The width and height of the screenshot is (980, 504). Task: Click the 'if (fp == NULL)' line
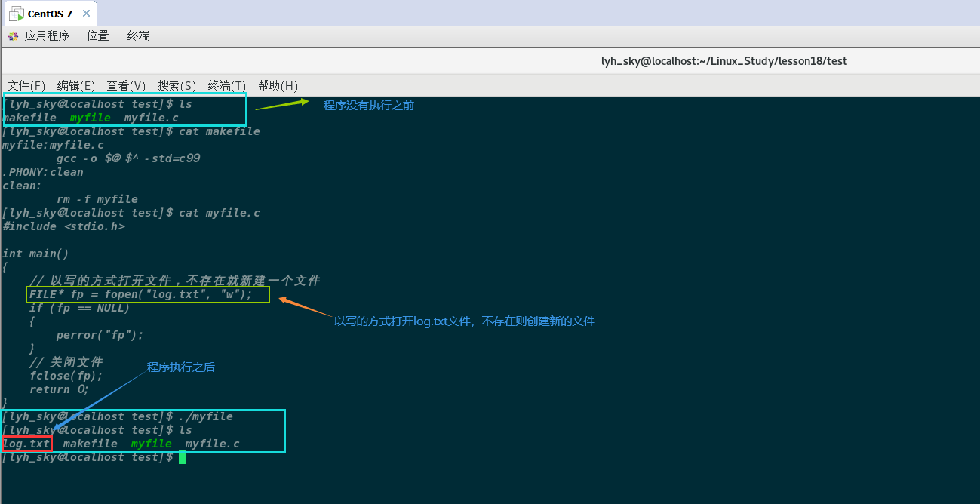80,308
